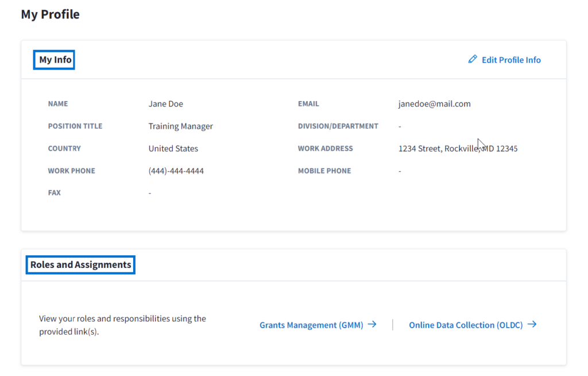This screenshot has width=588, height=376.
Task: Open the Online Data Collection (OLDC) roles link
Action: pos(466,324)
